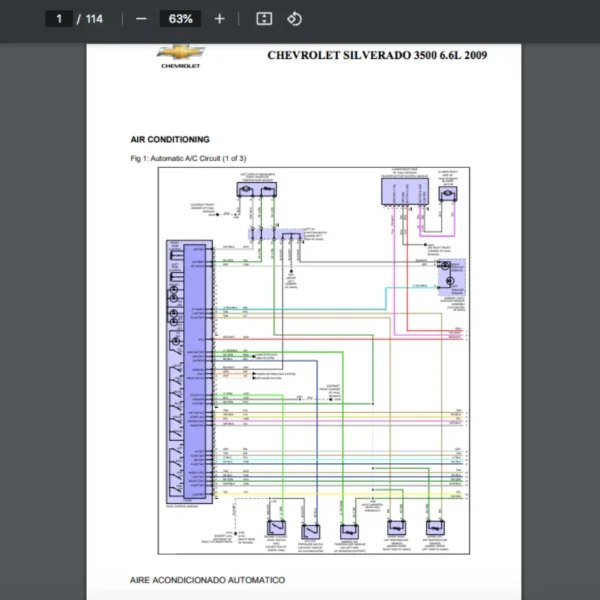Viewport: 600px width, 600px height.
Task: Click the zoom in plus button
Action: point(220,19)
